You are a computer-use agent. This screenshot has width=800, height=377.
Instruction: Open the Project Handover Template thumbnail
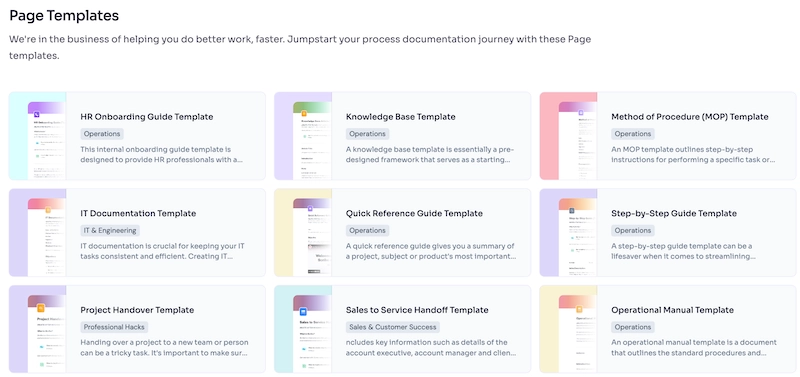point(38,329)
